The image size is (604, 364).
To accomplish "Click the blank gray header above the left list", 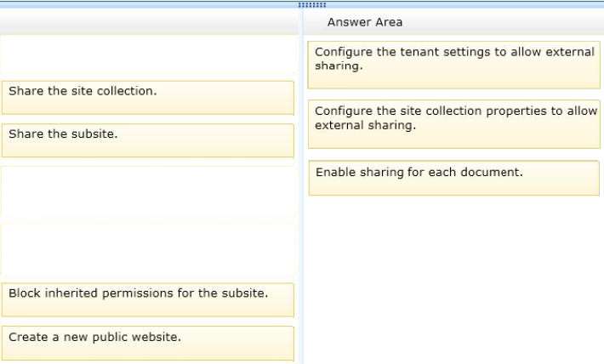I will point(149,22).
